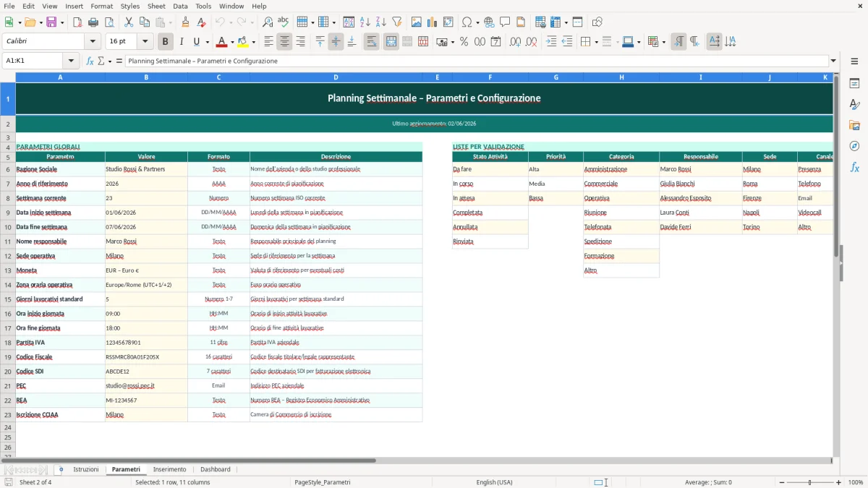Open the Tools menu
This screenshot has height=488, width=868.
pos(203,6)
